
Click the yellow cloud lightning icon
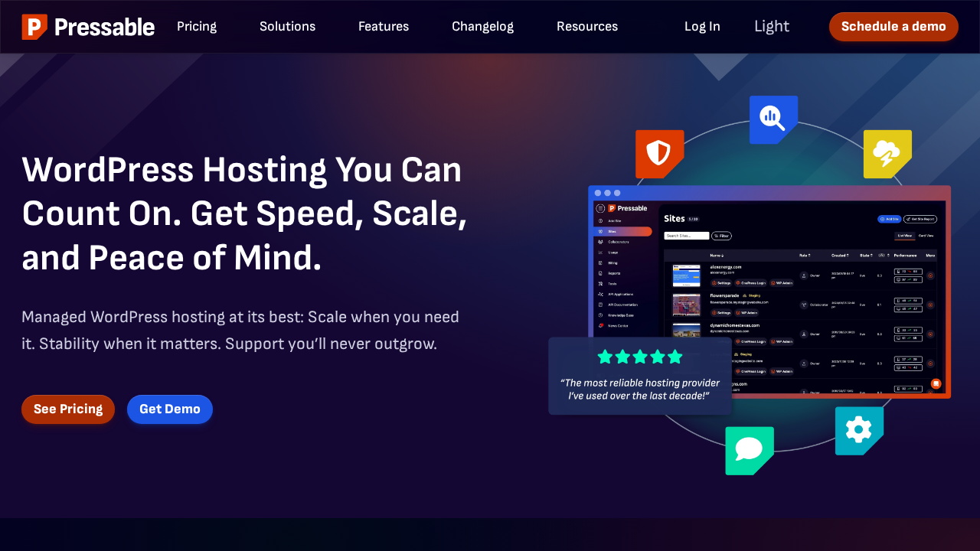[x=887, y=153]
